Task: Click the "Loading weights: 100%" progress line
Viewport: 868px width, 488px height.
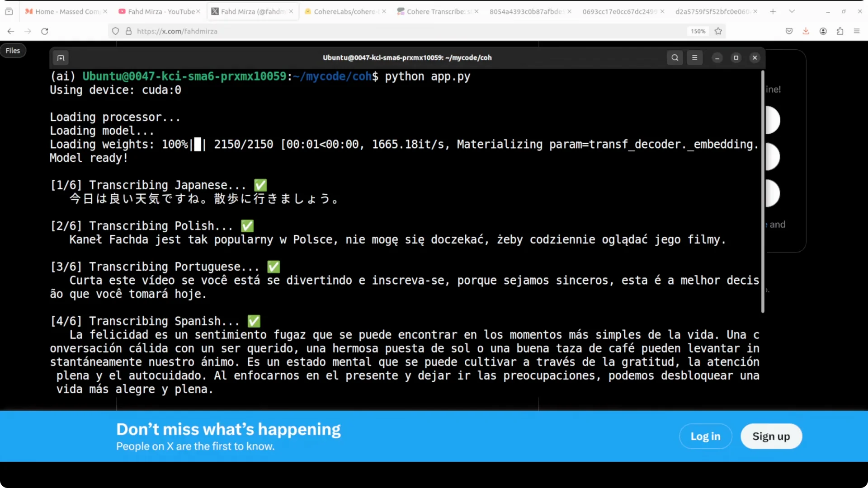Action: pyautogui.click(x=404, y=145)
